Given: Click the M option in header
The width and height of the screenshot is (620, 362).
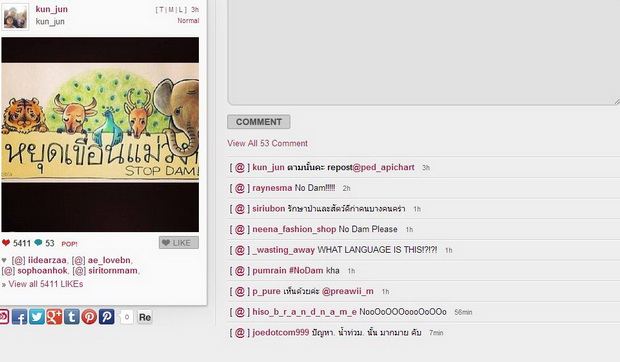Looking at the screenshot, I should click(171, 9).
